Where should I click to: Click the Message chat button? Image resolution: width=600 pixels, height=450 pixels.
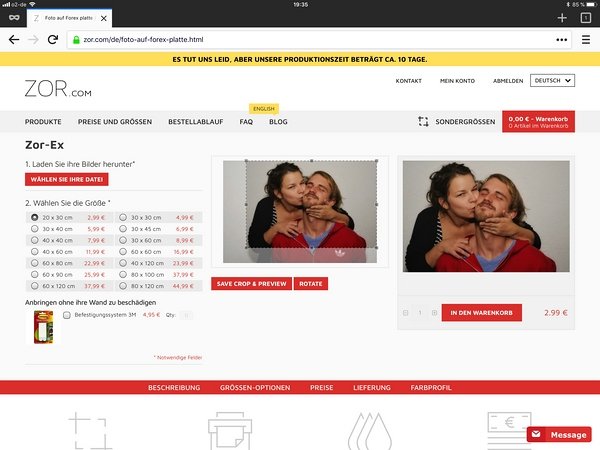pyautogui.click(x=559, y=435)
